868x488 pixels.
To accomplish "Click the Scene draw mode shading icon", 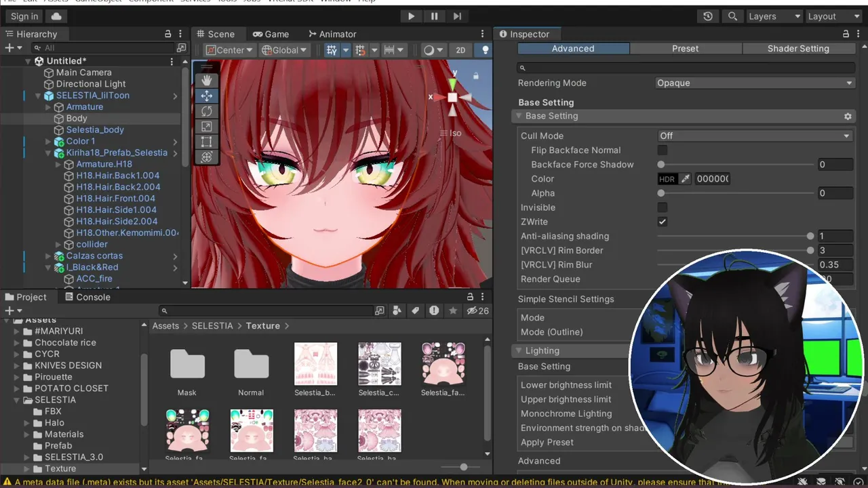I will 433,50.
